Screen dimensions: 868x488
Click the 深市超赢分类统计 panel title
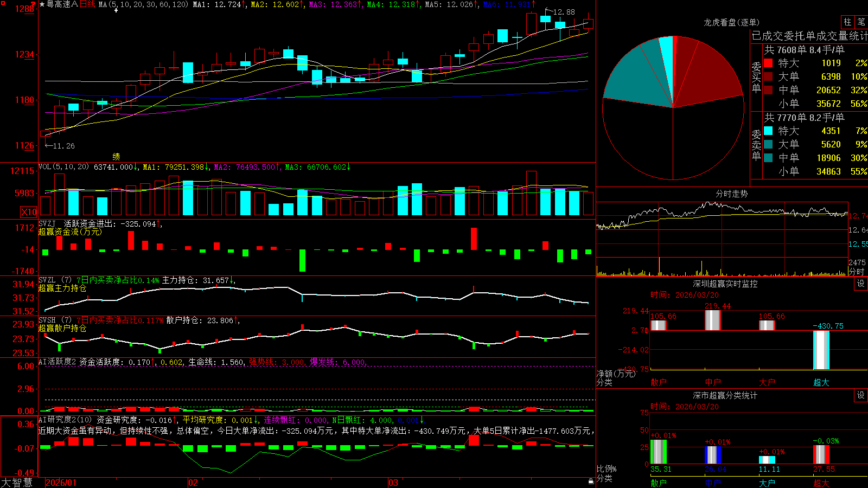(x=725, y=395)
